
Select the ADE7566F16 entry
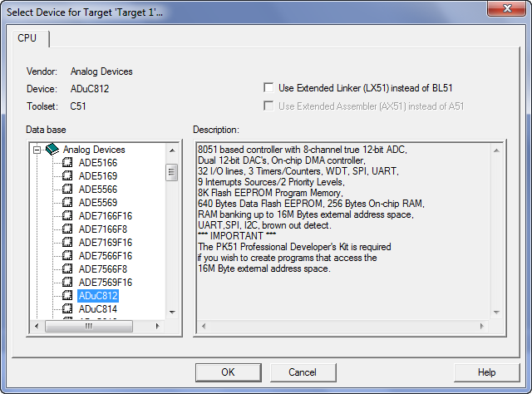point(106,255)
